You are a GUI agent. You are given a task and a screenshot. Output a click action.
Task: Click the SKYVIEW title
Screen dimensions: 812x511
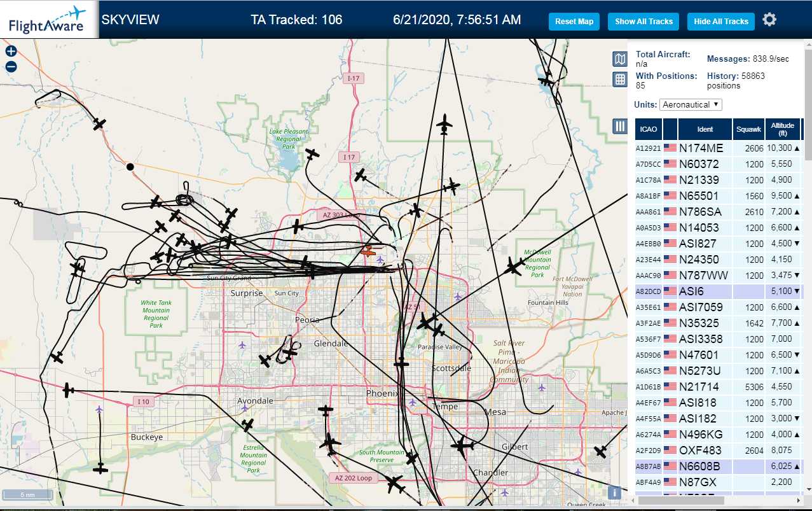pos(130,20)
